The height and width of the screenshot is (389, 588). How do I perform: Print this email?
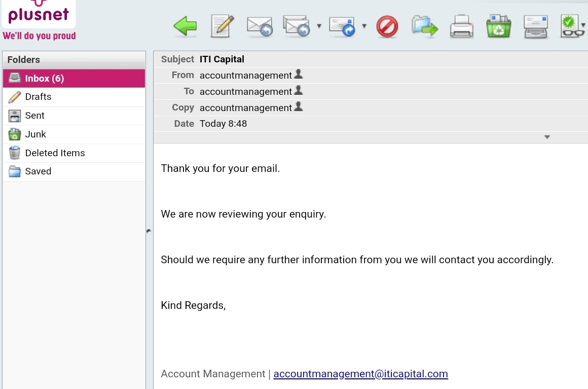[462, 26]
